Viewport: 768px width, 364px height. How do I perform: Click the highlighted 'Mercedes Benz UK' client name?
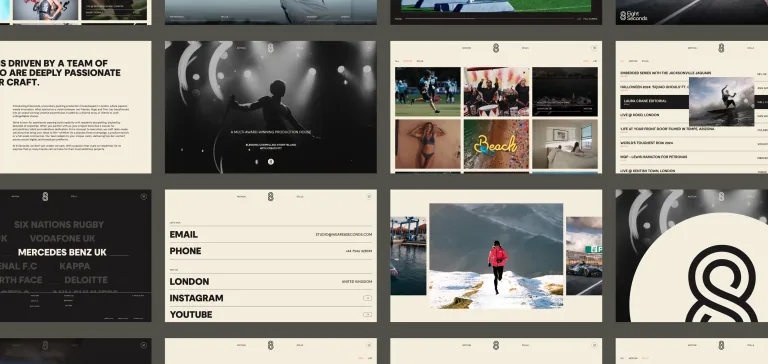62,252
